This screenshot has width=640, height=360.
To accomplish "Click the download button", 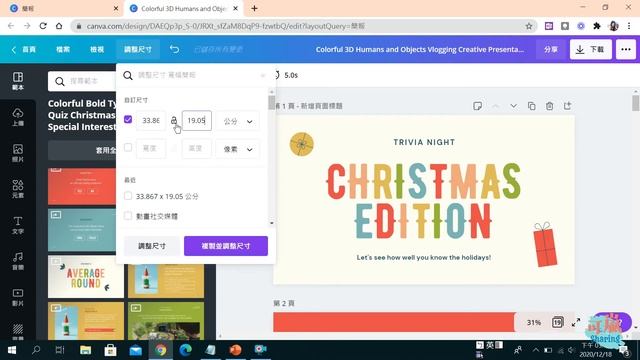I will click(591, 49).
